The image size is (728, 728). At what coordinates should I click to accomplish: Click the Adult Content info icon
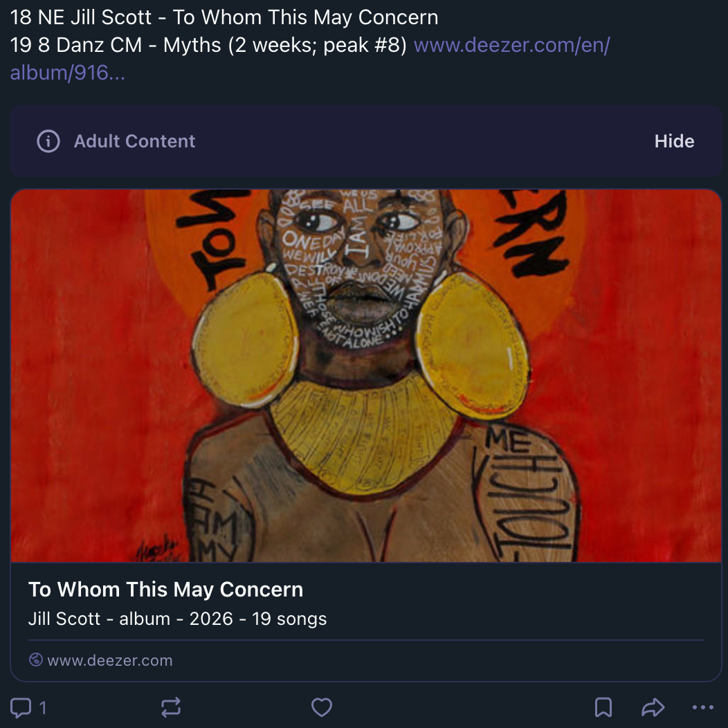48,141
